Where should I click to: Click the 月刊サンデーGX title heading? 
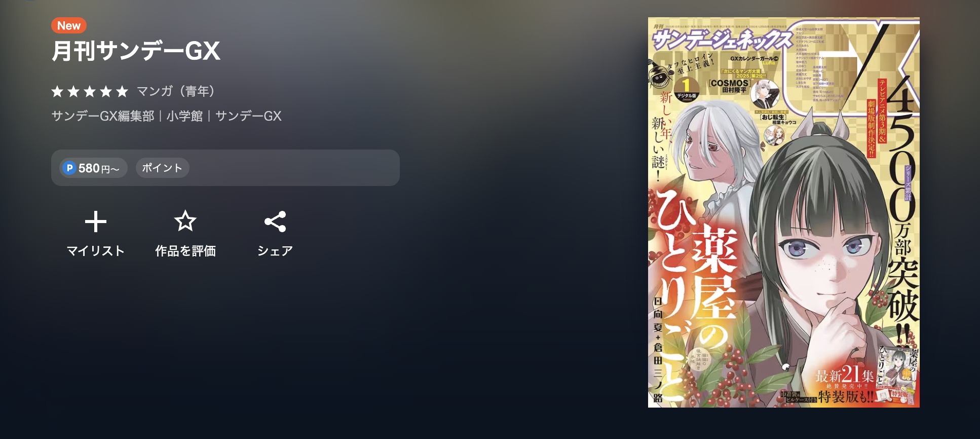pyautogui.click(x=136, y=51)
